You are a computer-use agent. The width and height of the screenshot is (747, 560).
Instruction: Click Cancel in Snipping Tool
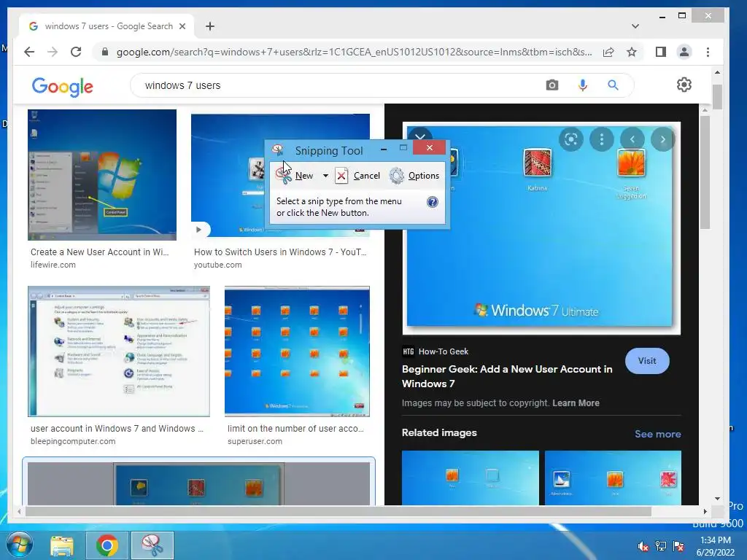pos(357,176)
